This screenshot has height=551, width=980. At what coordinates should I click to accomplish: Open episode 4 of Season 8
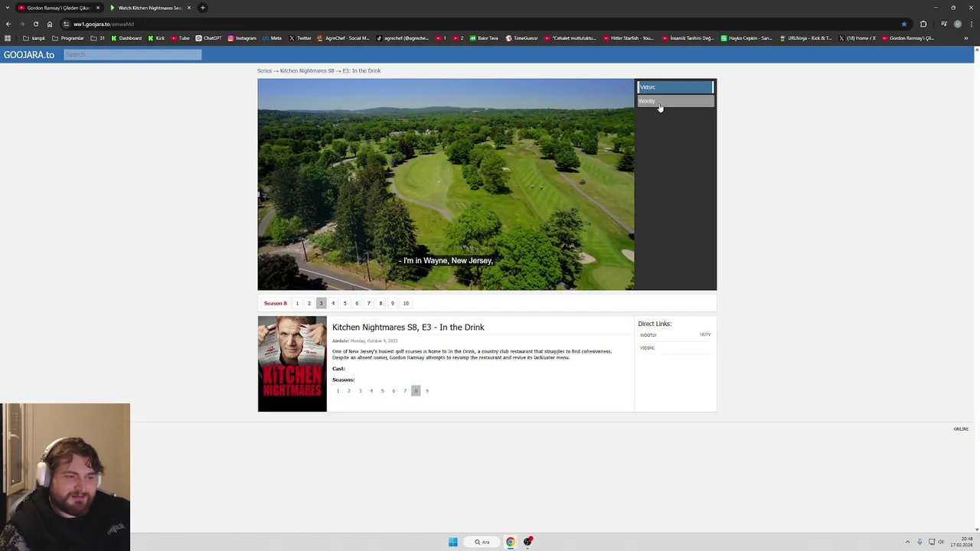coord(333,303)
